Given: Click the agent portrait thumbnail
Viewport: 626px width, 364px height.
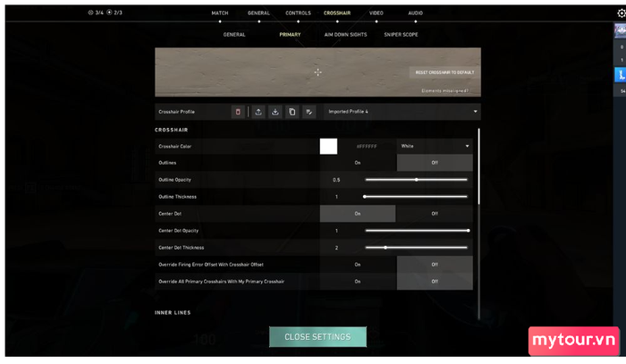Looking at the screenshot, I should click(621, 30).
